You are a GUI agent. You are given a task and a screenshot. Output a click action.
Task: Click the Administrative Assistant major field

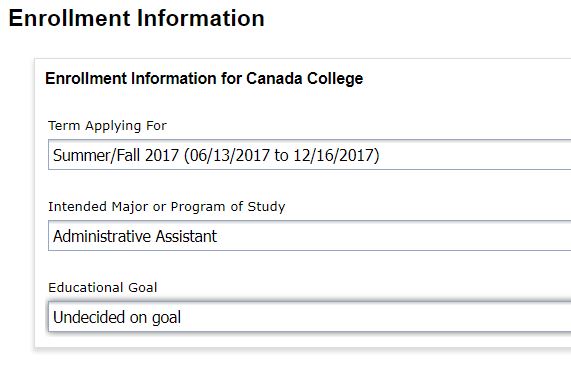click(x=310, y=236)
